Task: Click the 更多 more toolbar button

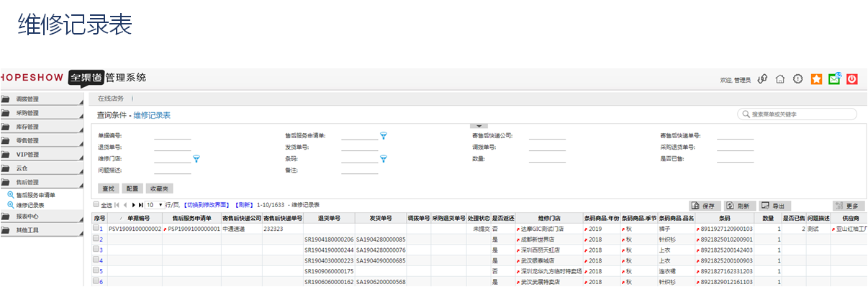Action: (x=849, y=206)
